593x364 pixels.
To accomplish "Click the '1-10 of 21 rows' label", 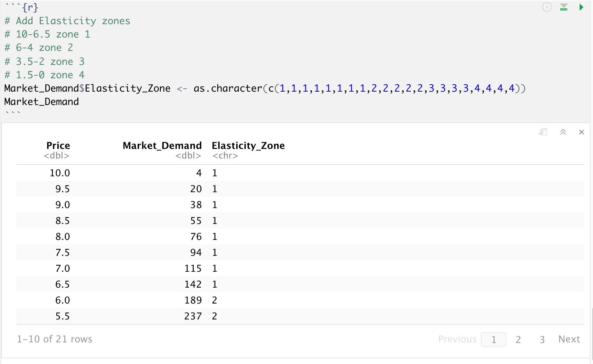I will [x=54, y=339].
